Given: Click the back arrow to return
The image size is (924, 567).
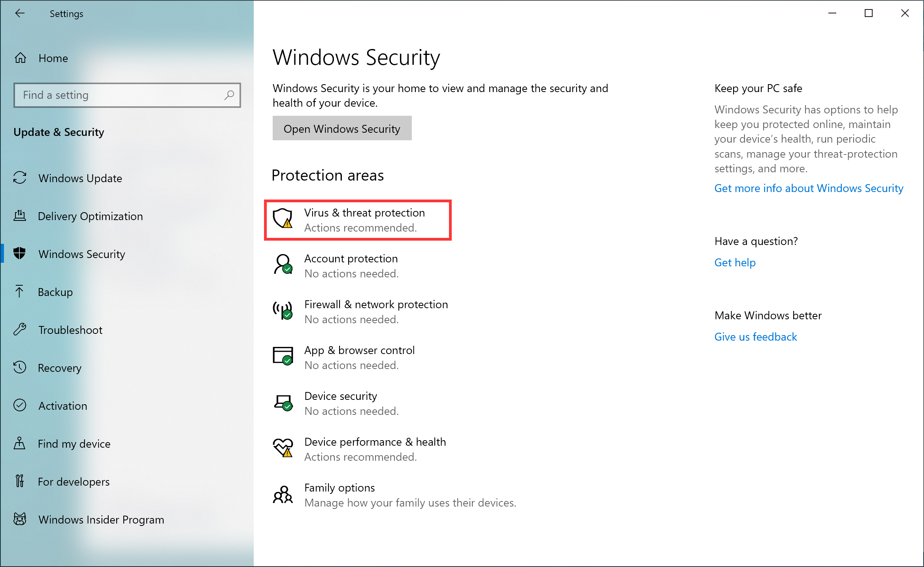Looking at the screenshot, I should [20, 13].
